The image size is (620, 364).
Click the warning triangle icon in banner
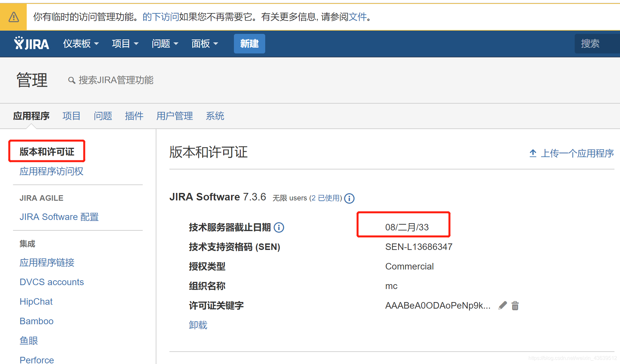coord(13,17)
